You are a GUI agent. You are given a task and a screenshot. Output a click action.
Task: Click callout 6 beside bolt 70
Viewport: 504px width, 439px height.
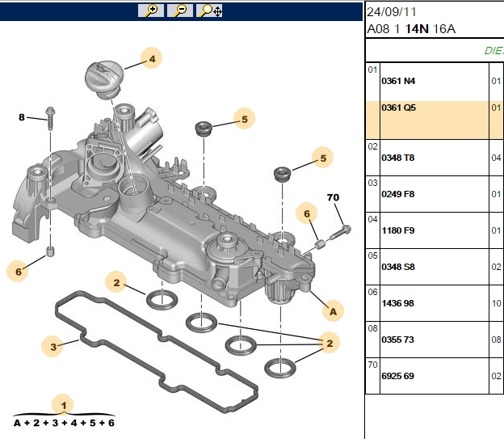tap(307, 213)
